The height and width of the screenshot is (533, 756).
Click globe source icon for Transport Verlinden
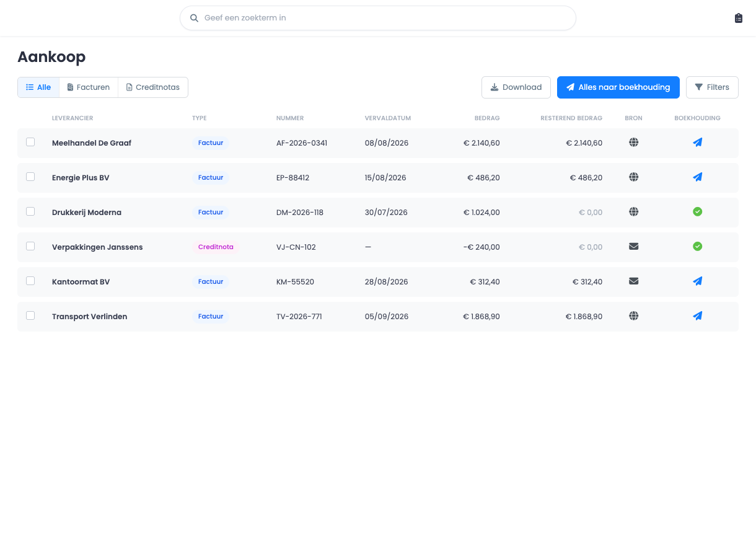[633, 316]
